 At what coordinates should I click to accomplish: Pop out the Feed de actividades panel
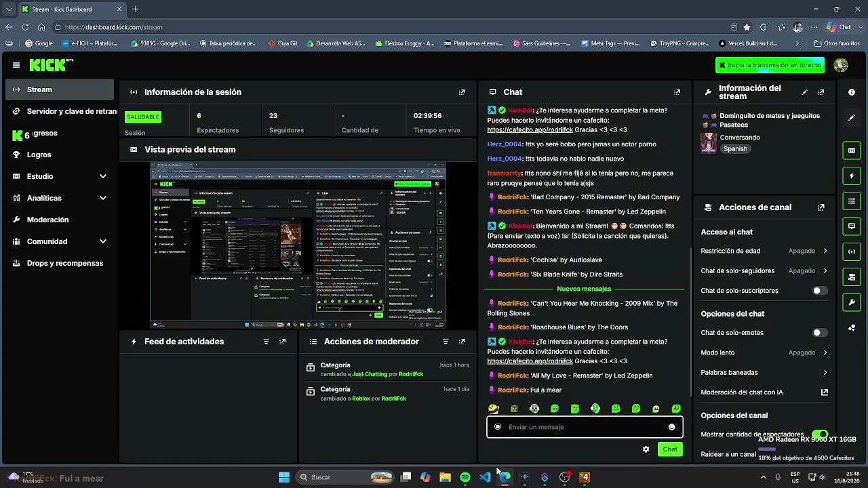(x=283, y=342)
